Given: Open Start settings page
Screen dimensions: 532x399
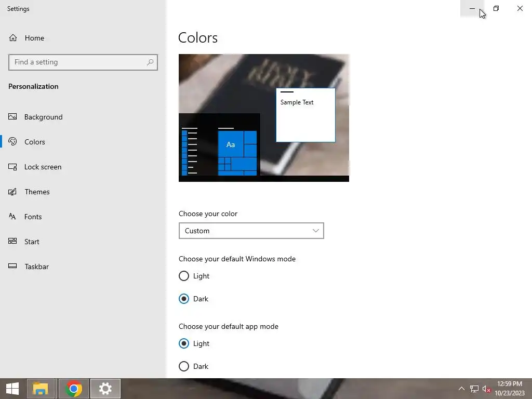Looking at the screenshot, I should click(32, 242).
